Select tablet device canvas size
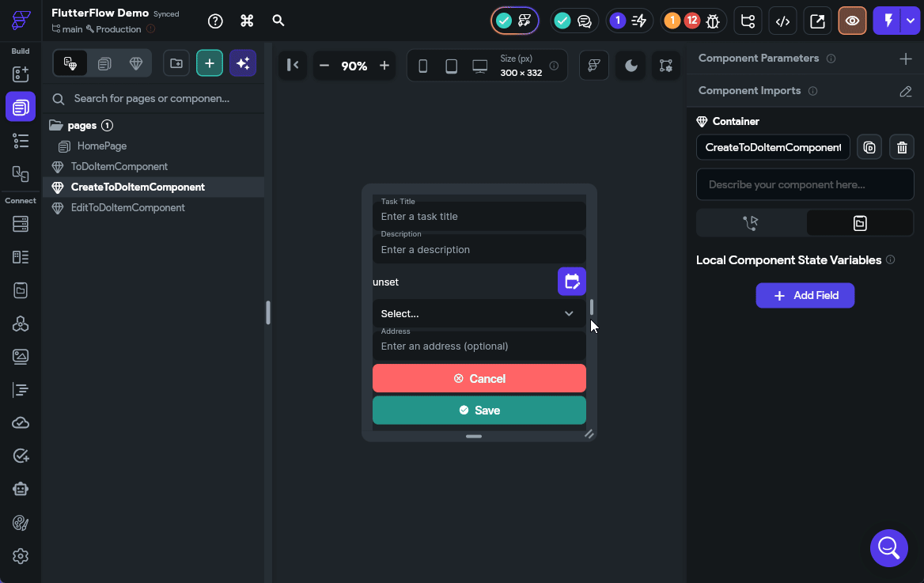Viewport: 924px width, 583px height. [x=452, y=66]
